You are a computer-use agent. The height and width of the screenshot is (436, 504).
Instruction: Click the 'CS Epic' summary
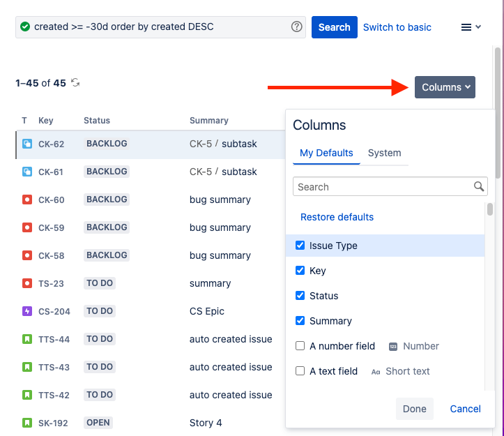(x=206, y=311)
